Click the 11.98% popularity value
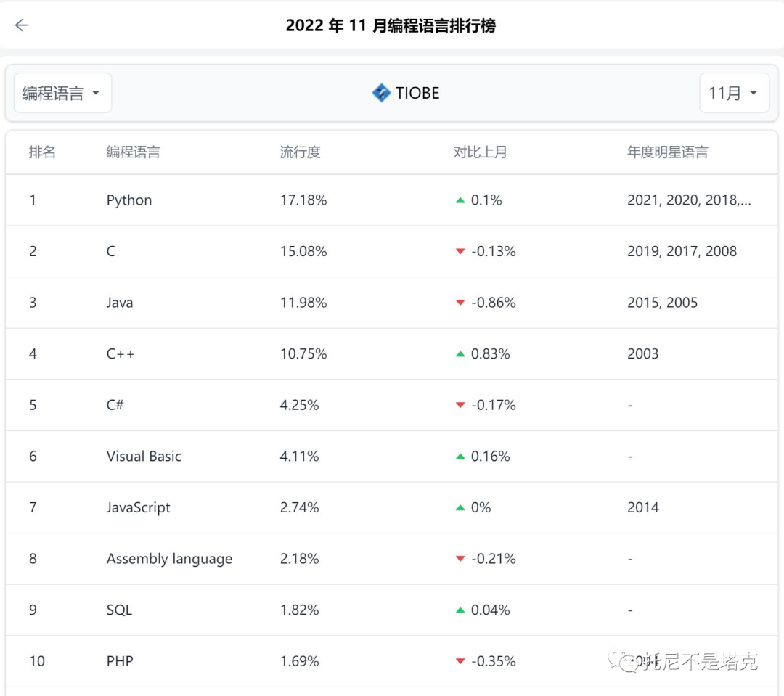Image resolution: width=784 pixels, height=696 pixels. click(303, 303)
